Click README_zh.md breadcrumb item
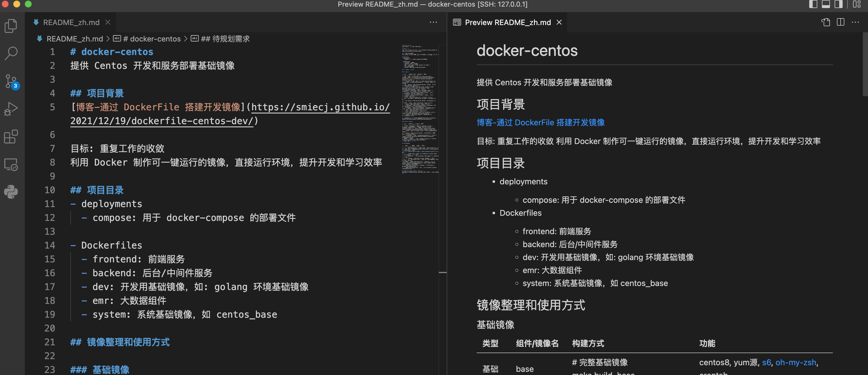Image resolution: width=868 pixels, height=375 pixels. 74,39
